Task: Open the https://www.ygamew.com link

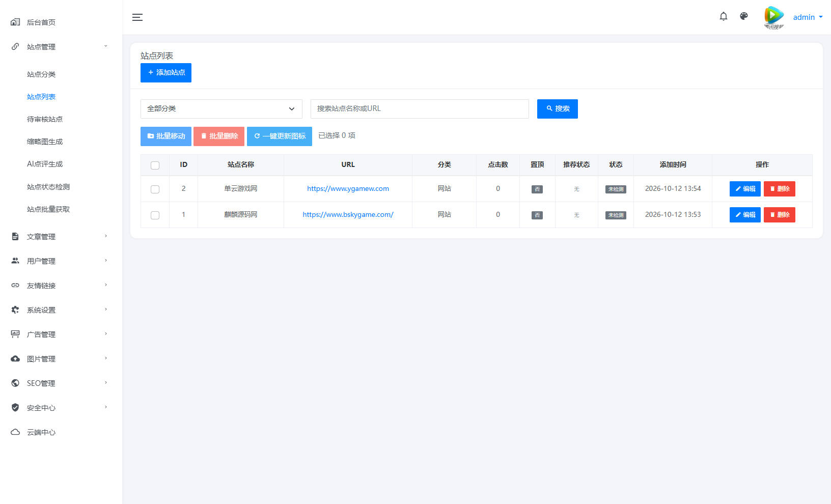Action: [x=348, y=188]
